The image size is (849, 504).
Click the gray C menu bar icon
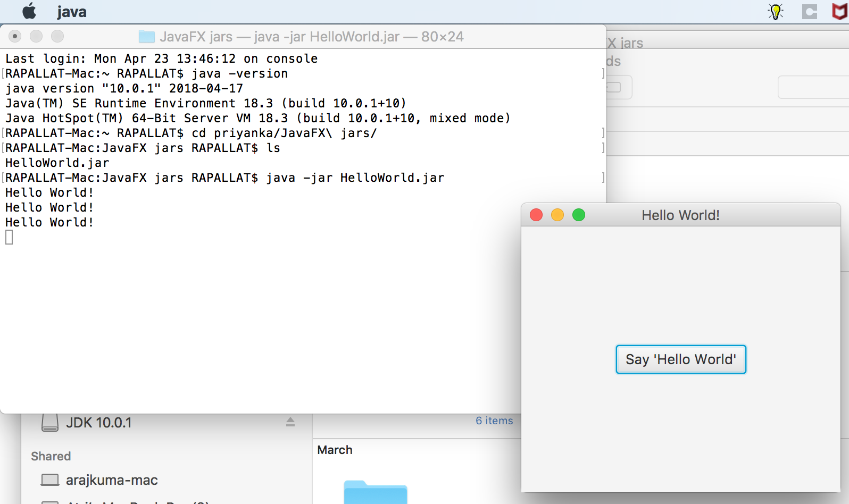(809, 12)
